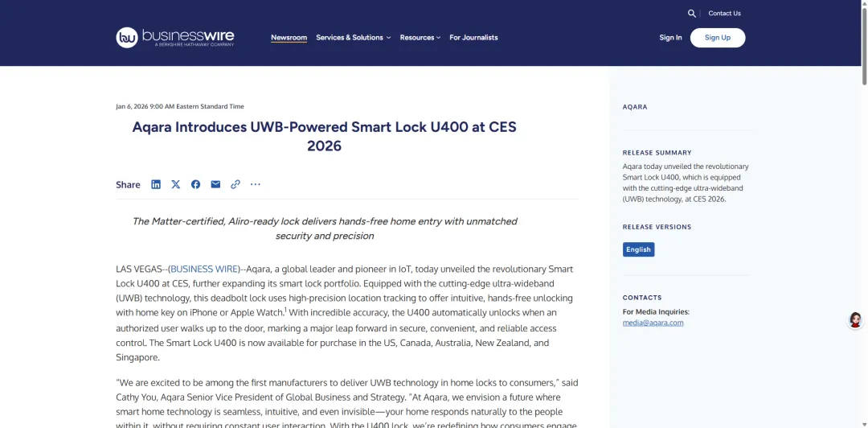Click the Share label

(128, 184)
